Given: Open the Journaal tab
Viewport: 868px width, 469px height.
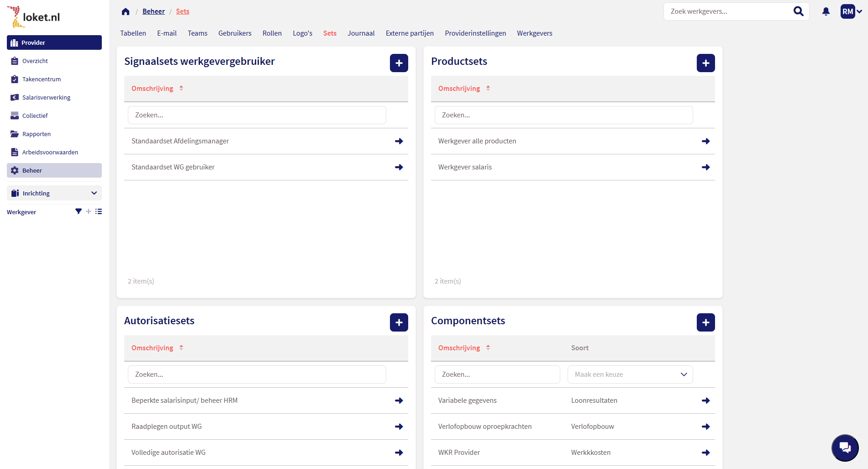Looking at the screenshot, I should coord(361,33).
